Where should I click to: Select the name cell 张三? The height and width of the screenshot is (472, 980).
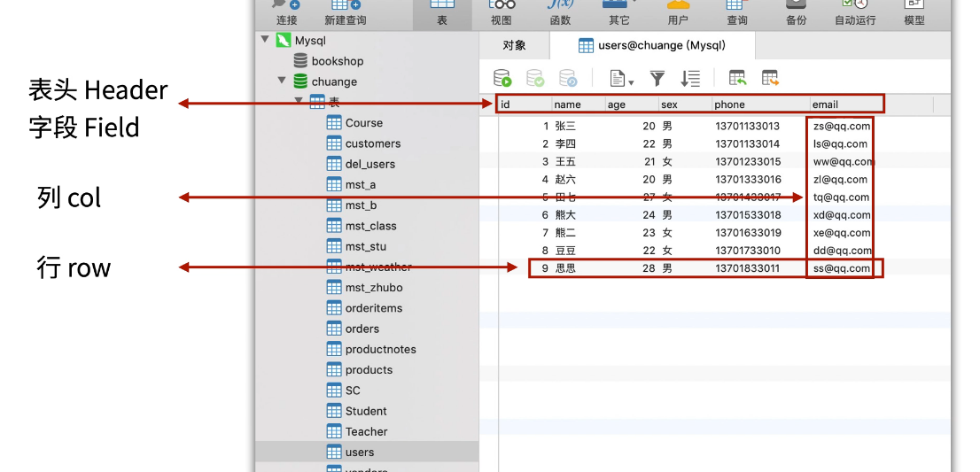[565, 126]
